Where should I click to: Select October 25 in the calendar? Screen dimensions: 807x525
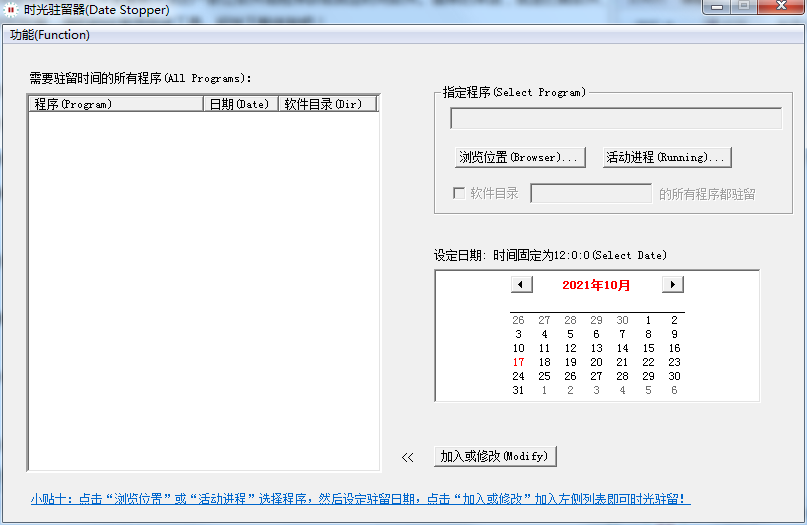point(545,376)
